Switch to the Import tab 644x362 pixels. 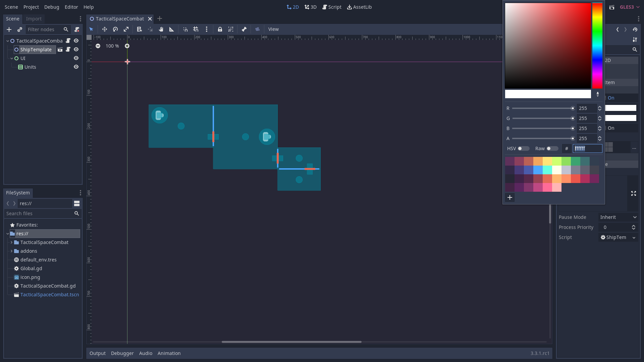[34, 19]
